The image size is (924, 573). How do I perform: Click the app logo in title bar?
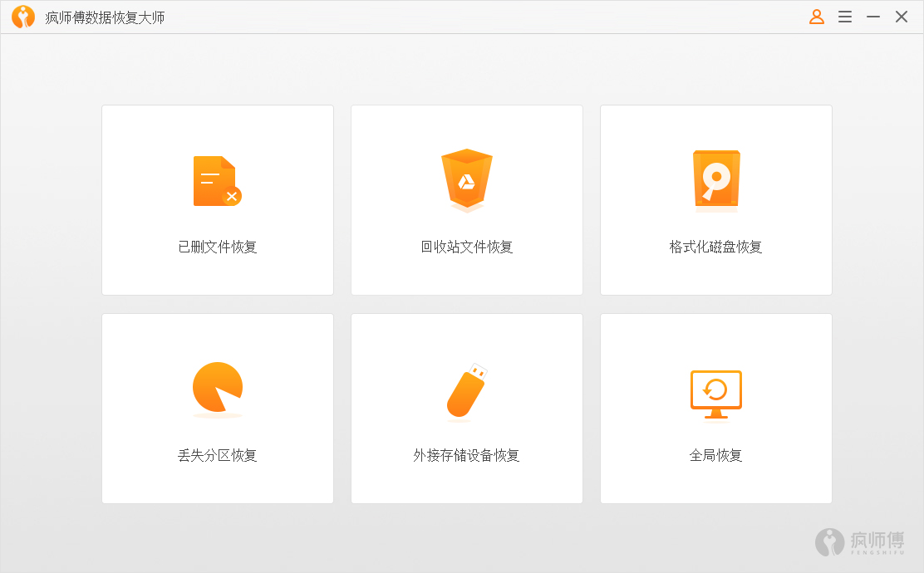[x=23, y=17]
